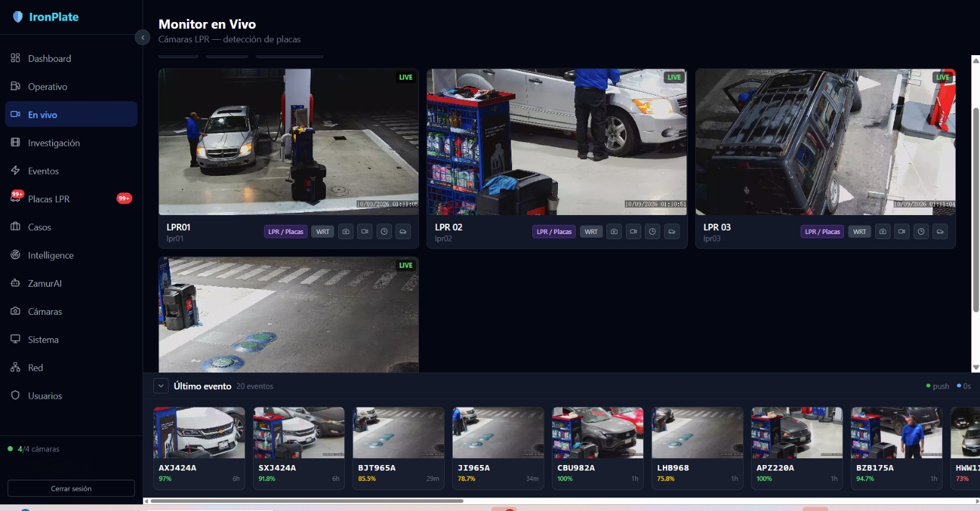Click the Sistema monitor icon
This screenshot has width=980, height=511.
coord(15,339)
